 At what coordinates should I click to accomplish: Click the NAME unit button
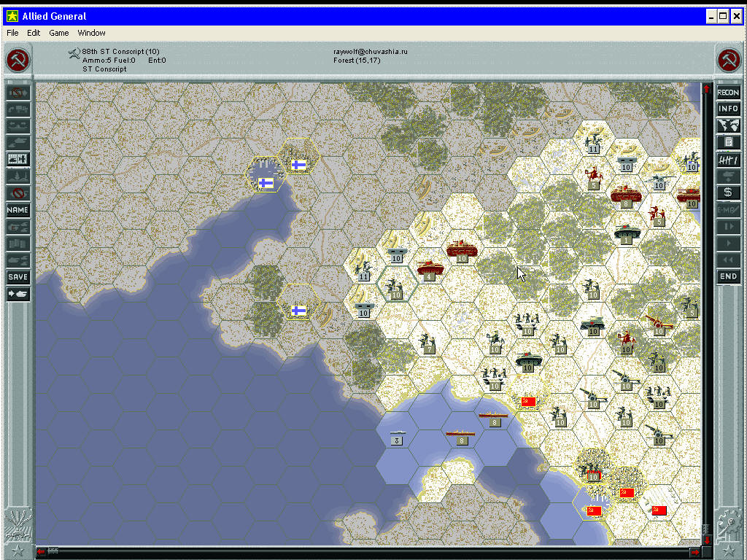18,210
